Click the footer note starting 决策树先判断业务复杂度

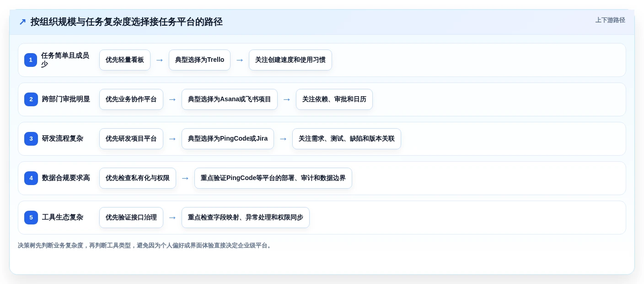[145, 246]
